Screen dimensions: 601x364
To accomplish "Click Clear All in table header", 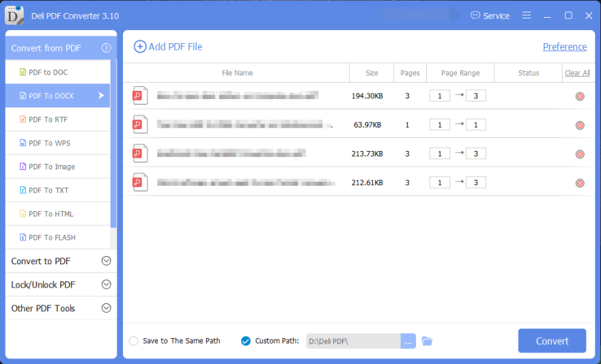I will pyautogui.click(x=577, y=73).
